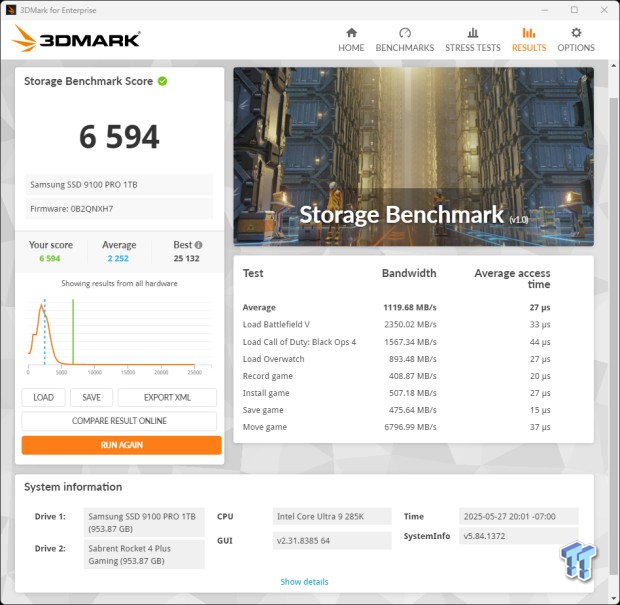Open the Stress Tests chart icon
Viewport: 620px width, 605px height.
[473, 32]
